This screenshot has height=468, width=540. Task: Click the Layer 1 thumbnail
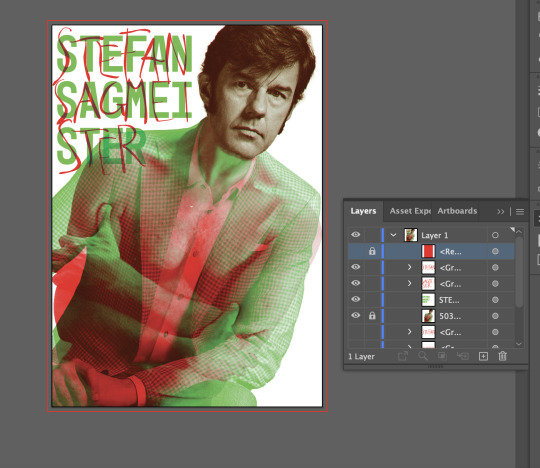coord(411,235)
